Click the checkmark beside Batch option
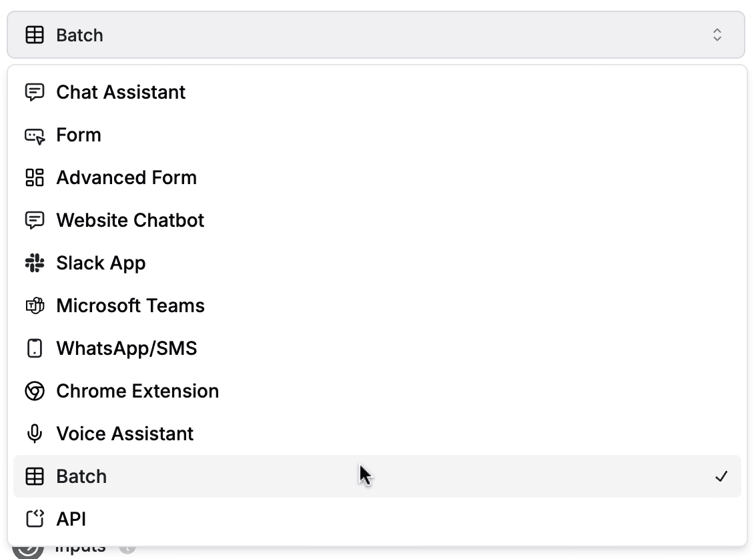 pyautogui.click(x=721, y=476)
